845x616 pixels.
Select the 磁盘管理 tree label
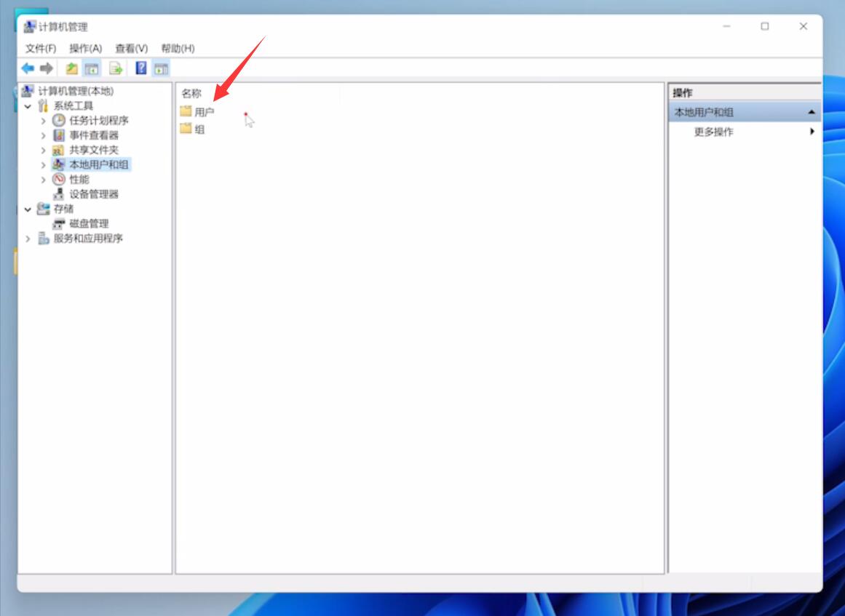(89, 223)
